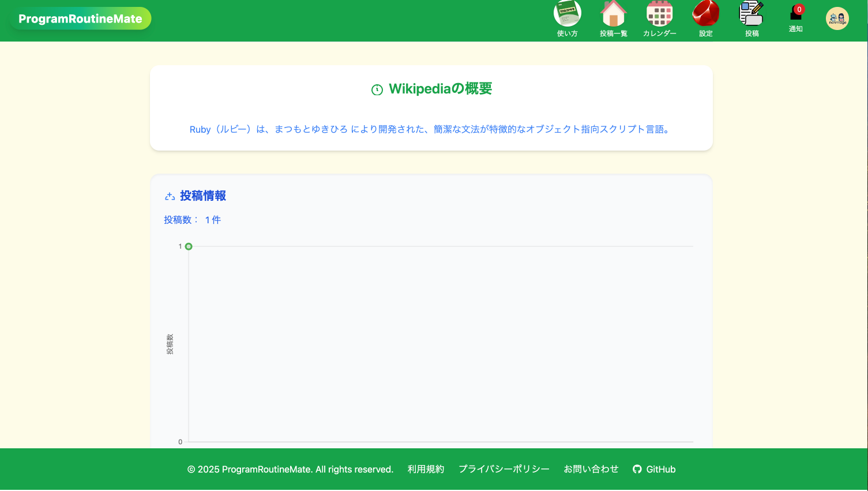
Task: Open the user avatar profile menu
Action: pyautogui.click(x=837, y=18)
